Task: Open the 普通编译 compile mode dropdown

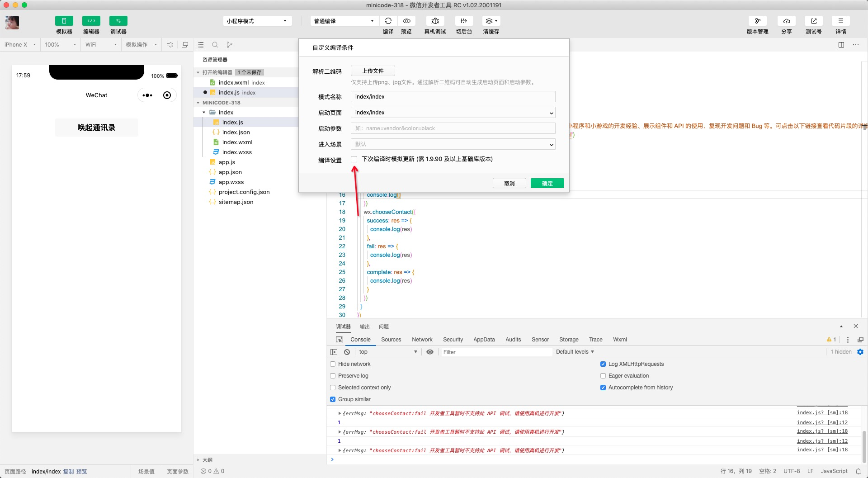Action: 344,21
